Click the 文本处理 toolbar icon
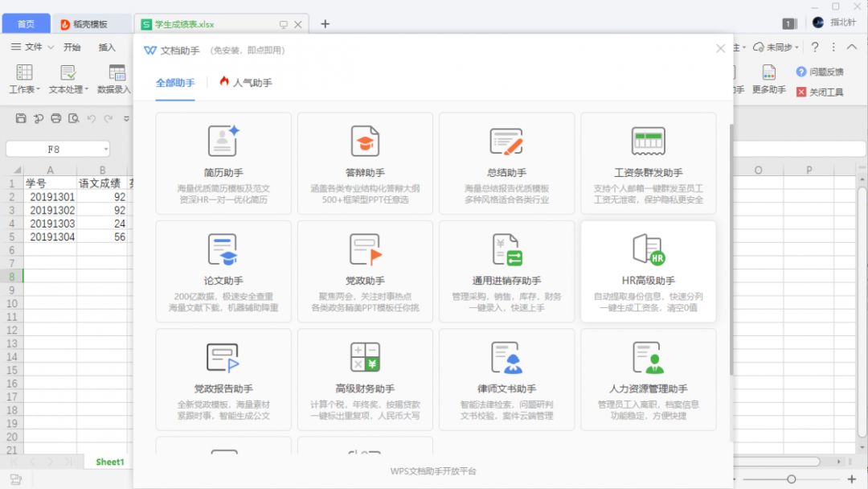 68,72
